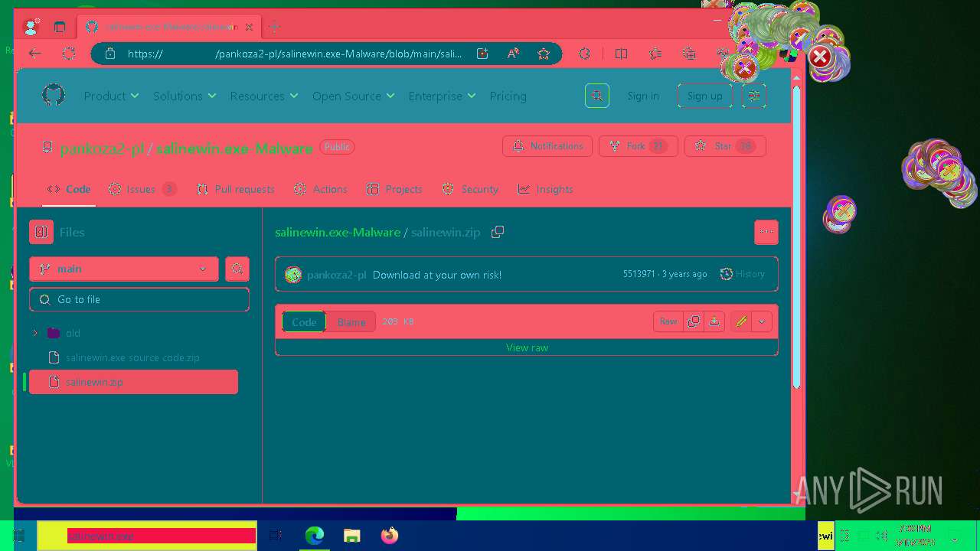Open the Collections icon
The image size is (980, 551).
click(x=689, y=54)
